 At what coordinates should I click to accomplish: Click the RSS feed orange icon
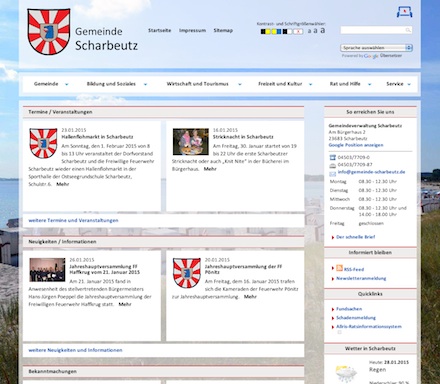(x=339, y=268)
